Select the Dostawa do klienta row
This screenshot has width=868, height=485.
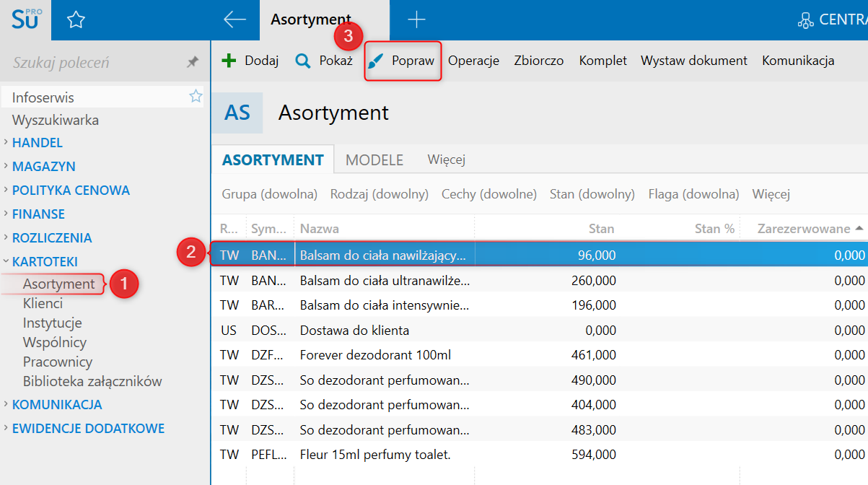point(354,331)
